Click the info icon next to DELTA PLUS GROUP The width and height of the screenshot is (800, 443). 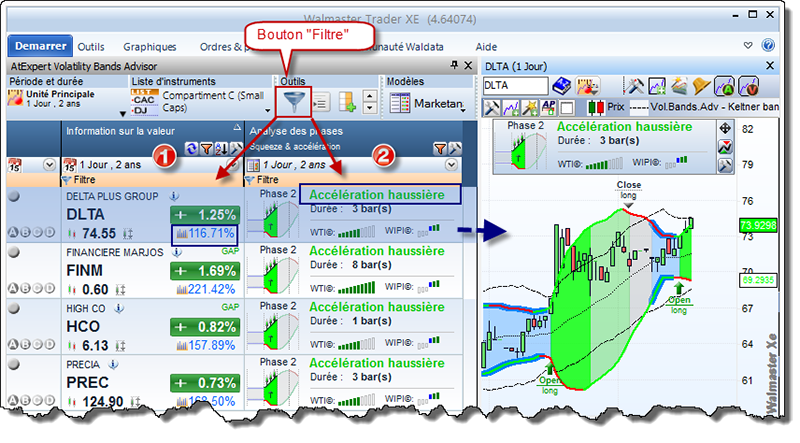pos(174,196)
